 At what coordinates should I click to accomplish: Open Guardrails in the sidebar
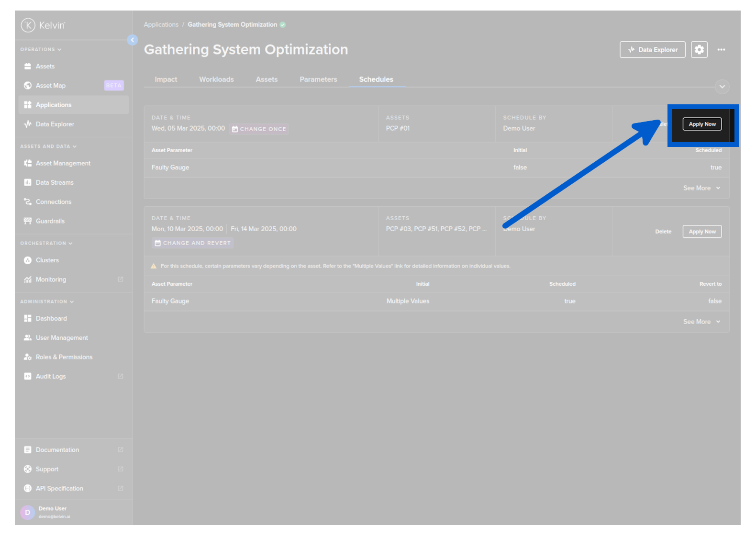pos(50,221)
